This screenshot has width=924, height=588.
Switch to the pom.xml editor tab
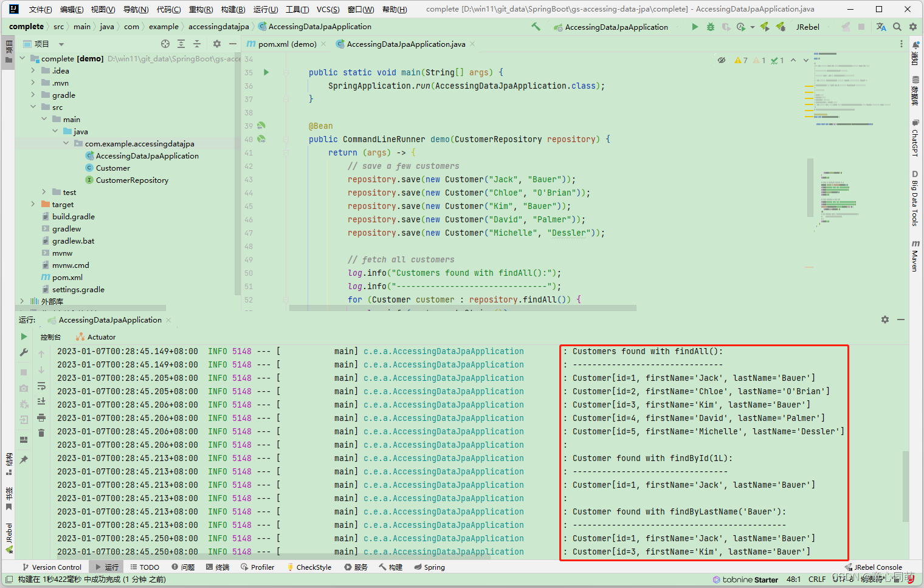[x=289, y=44]
